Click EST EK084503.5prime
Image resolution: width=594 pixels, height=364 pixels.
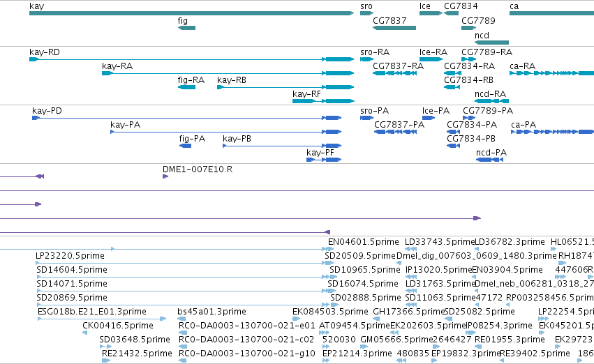pos(297,319)
